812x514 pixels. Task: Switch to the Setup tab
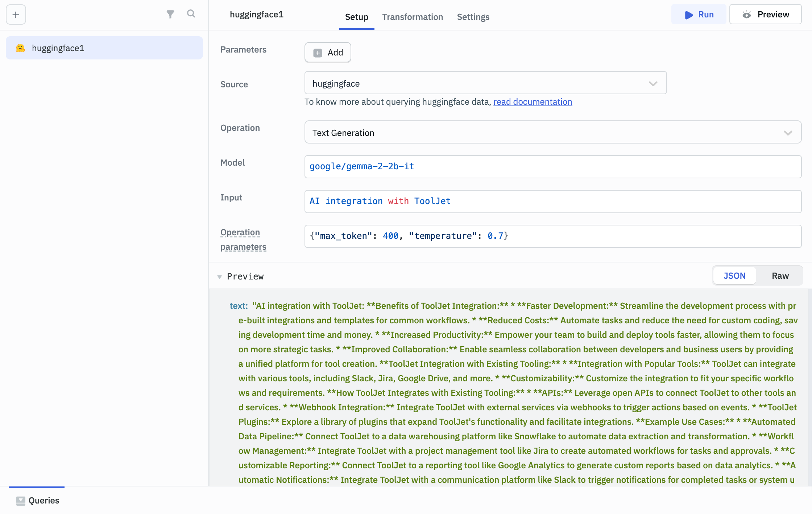click(x=357, y=17)
